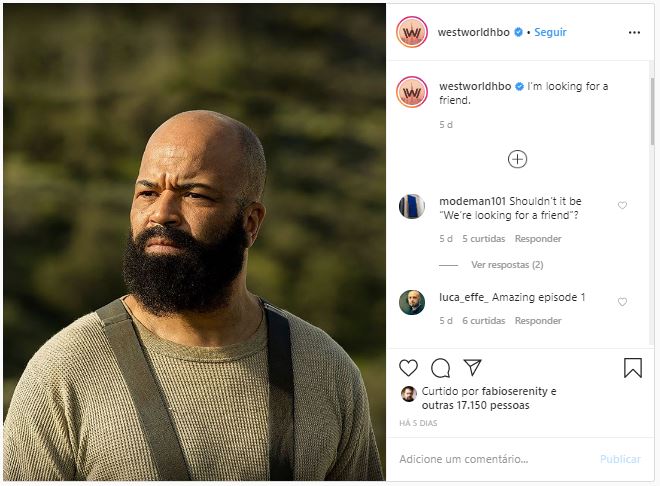Image resolution: width=660 pixels, height=486 pixels.
Task: Reply to luca_effe_'s comment via 'Responder'
Action: [538, 321]
